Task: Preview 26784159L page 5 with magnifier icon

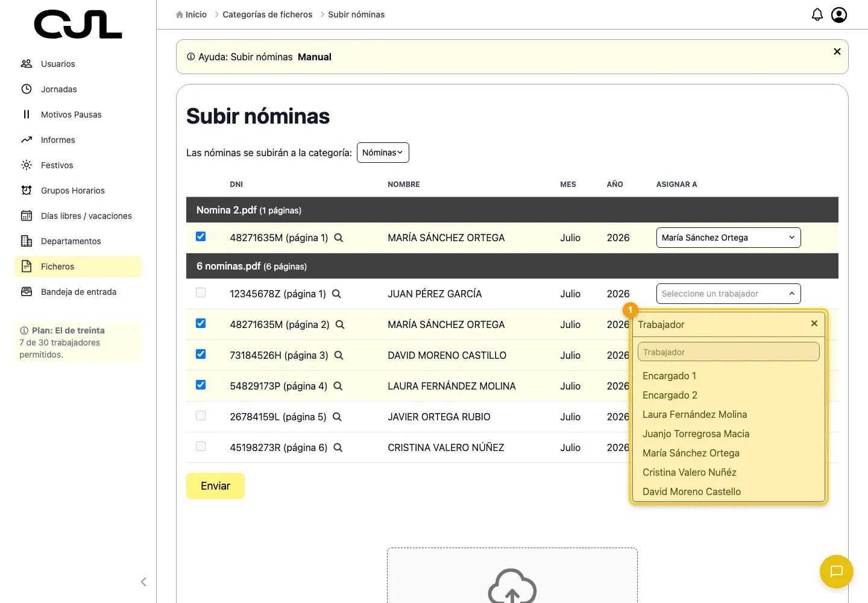Action: 338,417
